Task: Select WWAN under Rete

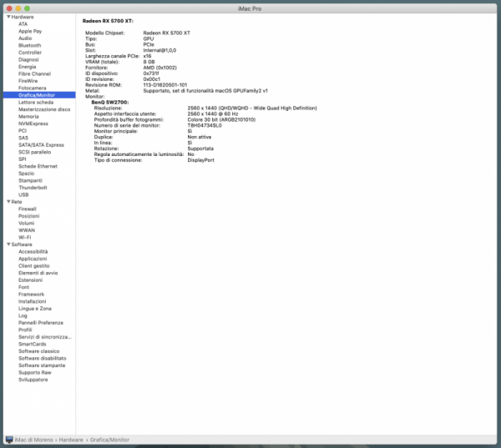Action: click(x=27, y=230)
